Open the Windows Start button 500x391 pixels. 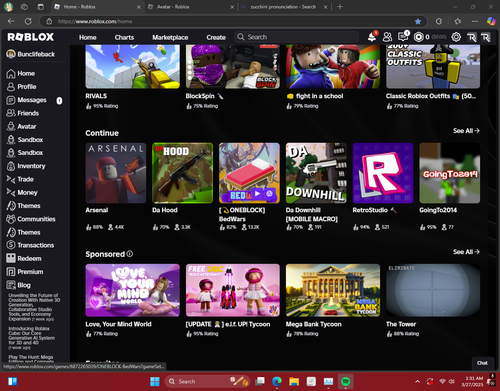pyautogui.click(x=155, y=381)
